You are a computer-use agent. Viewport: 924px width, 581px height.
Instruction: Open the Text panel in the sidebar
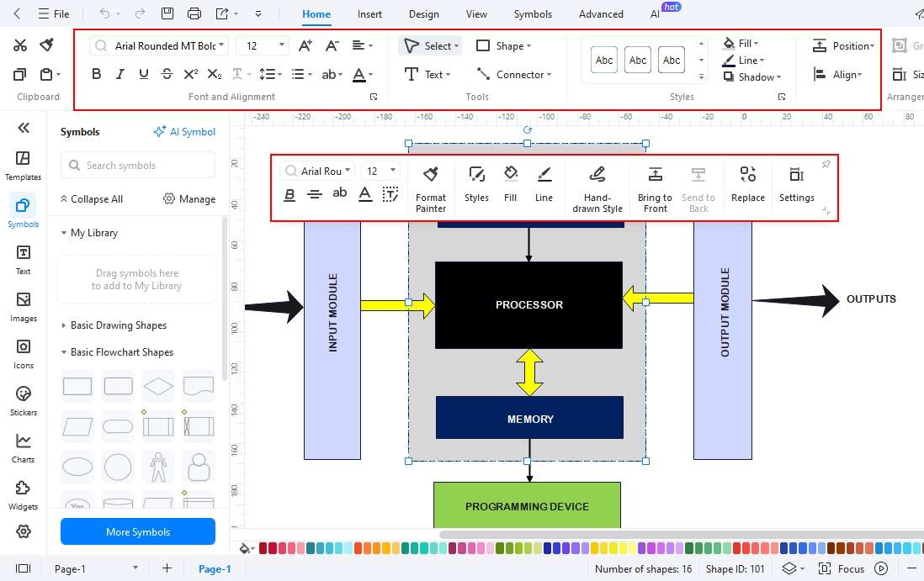coord(23,260)
